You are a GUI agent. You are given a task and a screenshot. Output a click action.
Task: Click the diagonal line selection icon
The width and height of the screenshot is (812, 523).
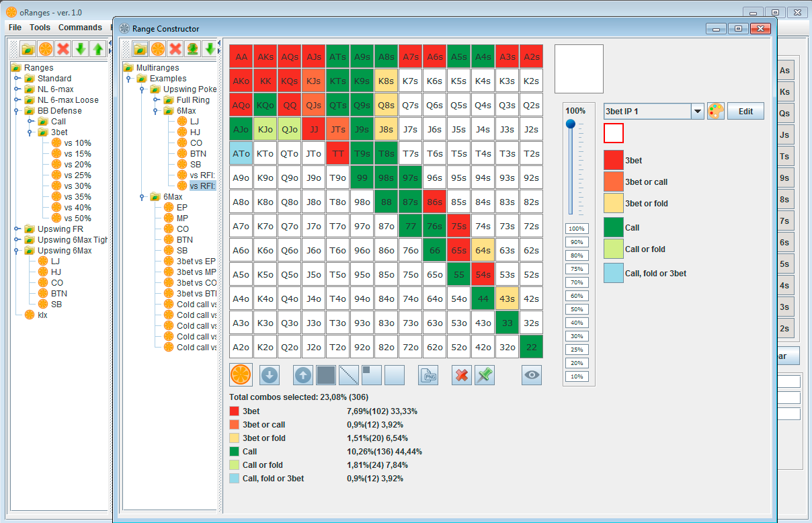pos(349,375)
